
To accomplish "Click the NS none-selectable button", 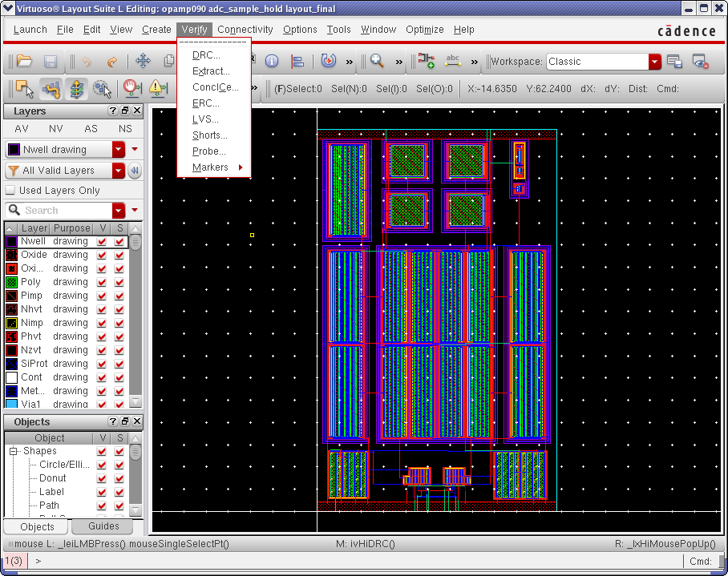I will (125, 129).
